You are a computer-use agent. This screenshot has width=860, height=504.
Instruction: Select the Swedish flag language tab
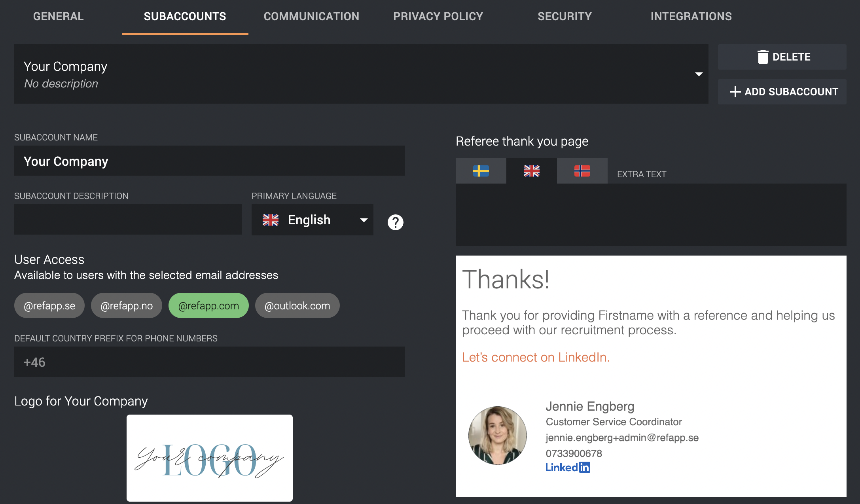[481, 171]
